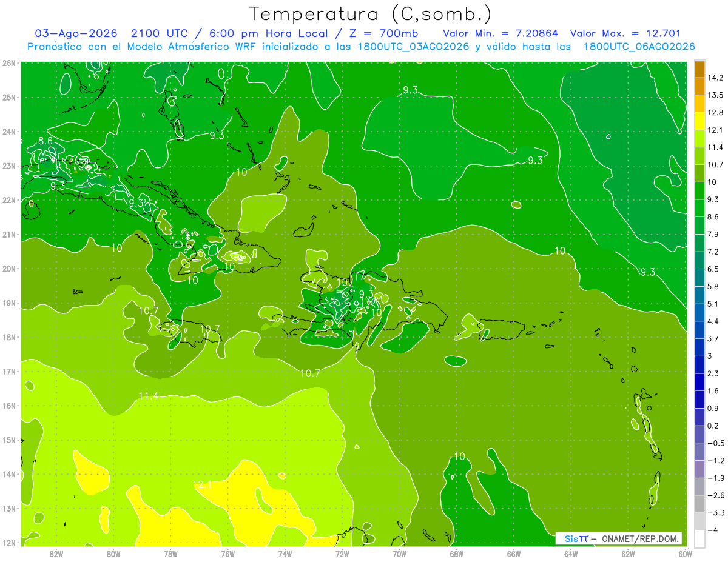
Task: Click the longitude axis label '78W'
Action: (170, 553)
